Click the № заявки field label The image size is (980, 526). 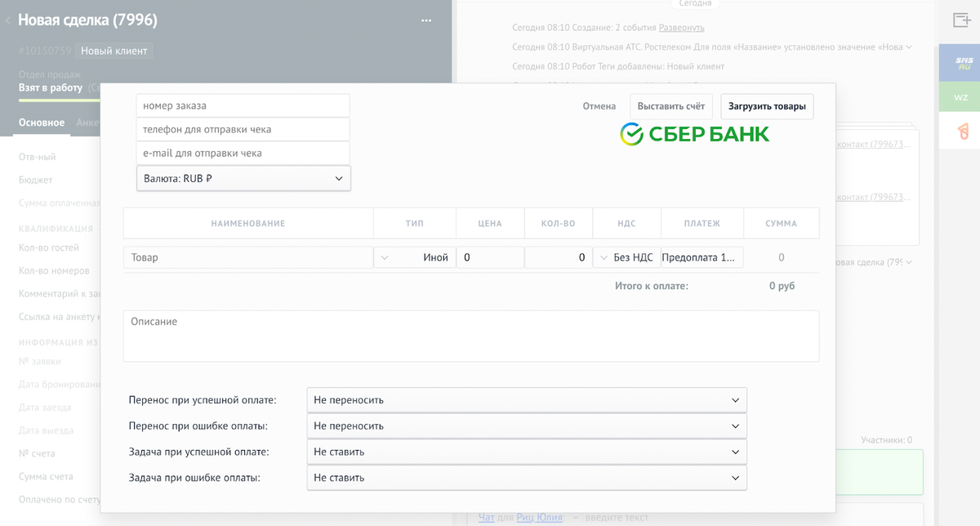40,362
